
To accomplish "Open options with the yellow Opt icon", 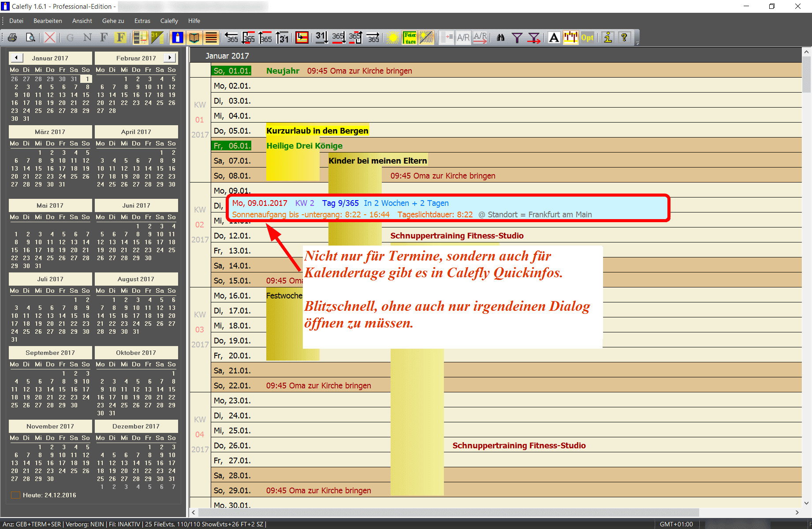I will pos(588,37).
